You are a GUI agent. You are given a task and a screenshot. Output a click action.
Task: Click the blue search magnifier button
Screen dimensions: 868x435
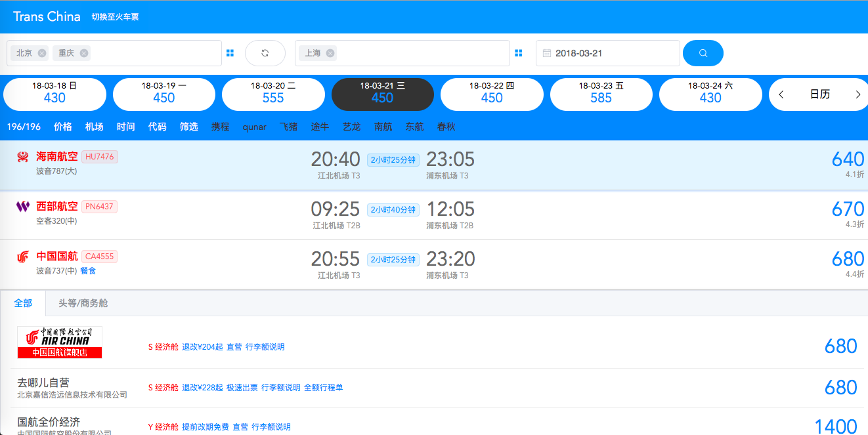[703, 53]
